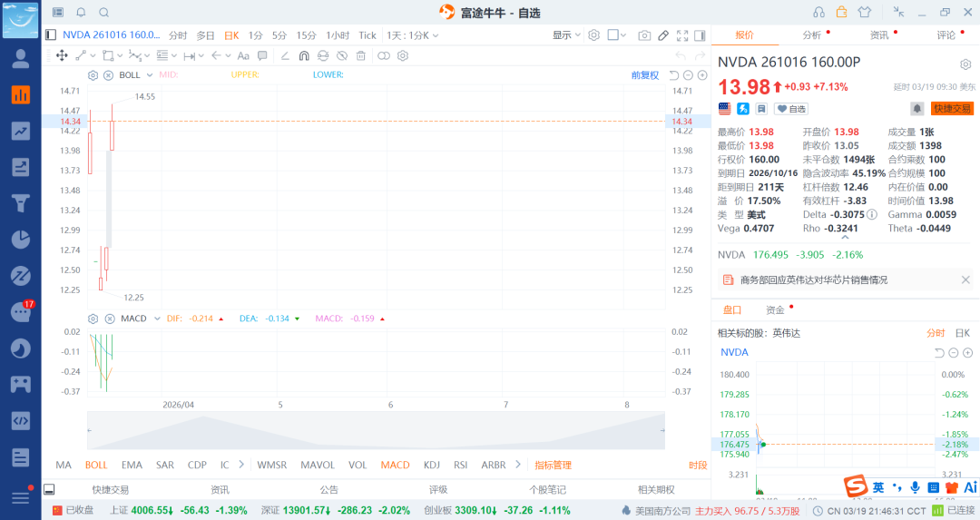Image resolution: width=980 pixels, height=520 pixels.
Task: Toggle the BOLL indicator at bottom bar
Action: pyautogui.click(x=96, y=465)
